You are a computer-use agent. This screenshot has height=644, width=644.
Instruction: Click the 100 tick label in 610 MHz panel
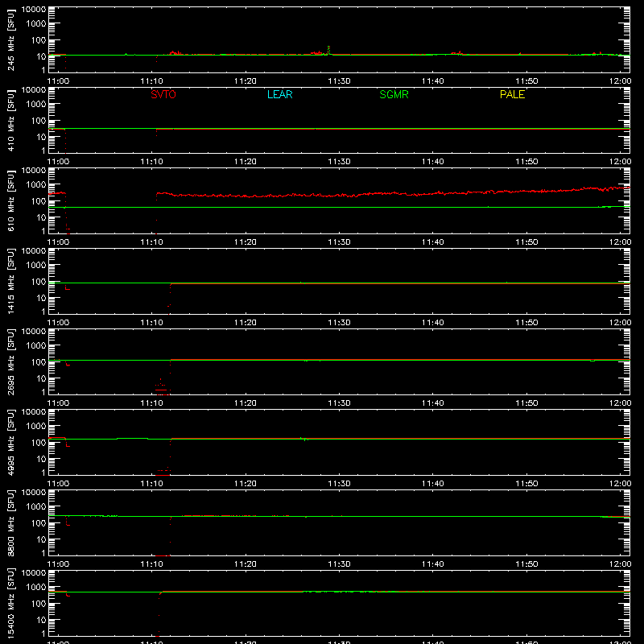point(39,201)
